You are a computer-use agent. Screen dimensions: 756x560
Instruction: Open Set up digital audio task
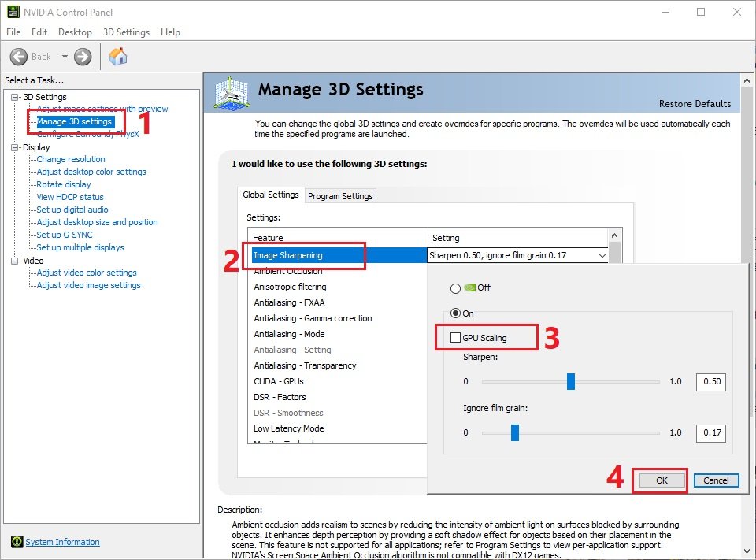[72, 210]
